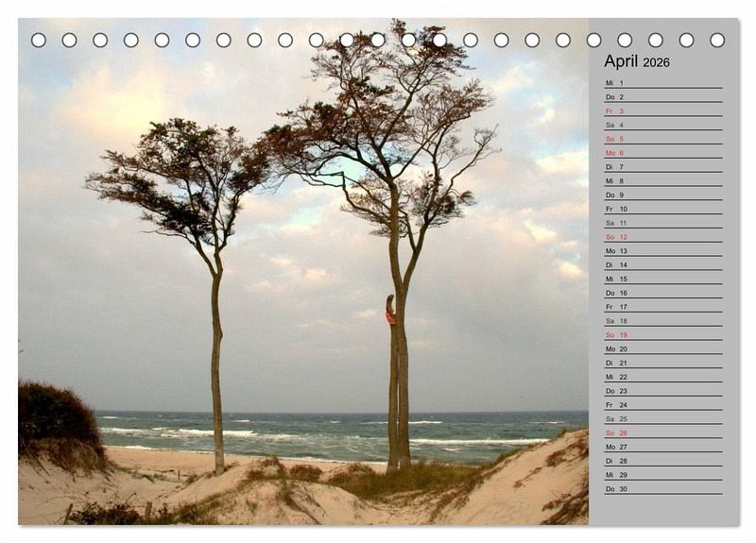Select the Fr 24 date line
Viewport: 756px width, 543px height.
662,405
